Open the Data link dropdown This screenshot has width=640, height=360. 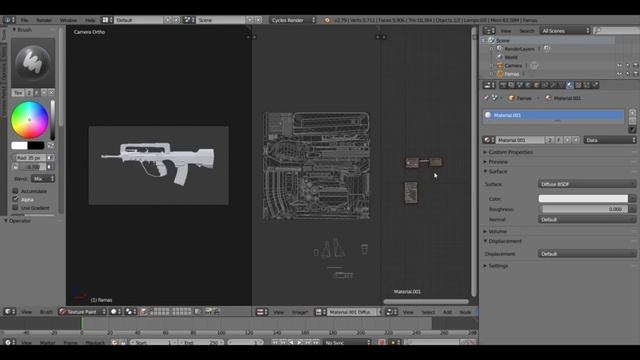610,140
